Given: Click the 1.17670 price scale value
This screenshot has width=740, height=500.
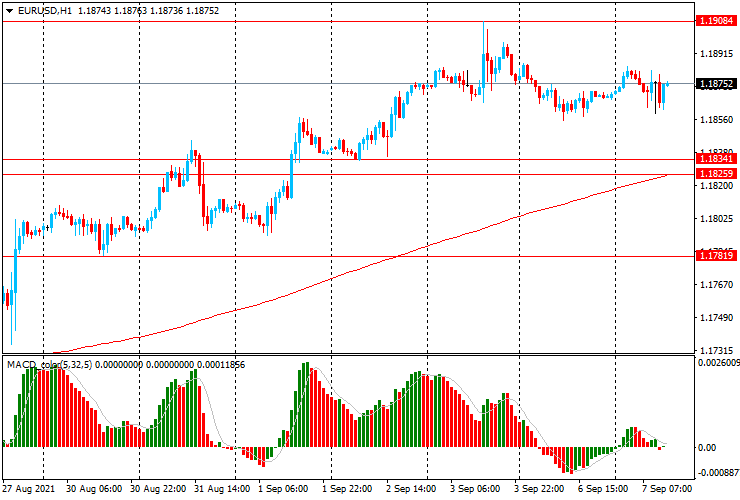Looking at the screenshot, I should click(716, 285).
